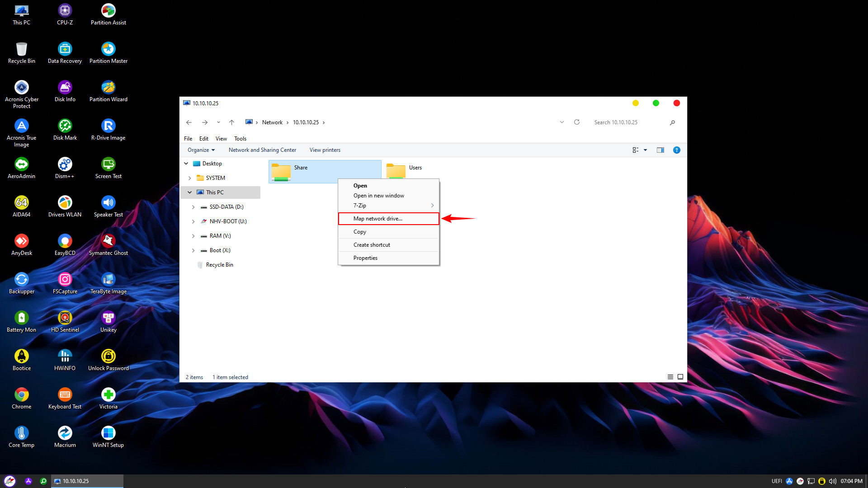Expand the SSD-DATA (D:) tree node
This screenshot has height=488, width=868.
click(193, 207)
